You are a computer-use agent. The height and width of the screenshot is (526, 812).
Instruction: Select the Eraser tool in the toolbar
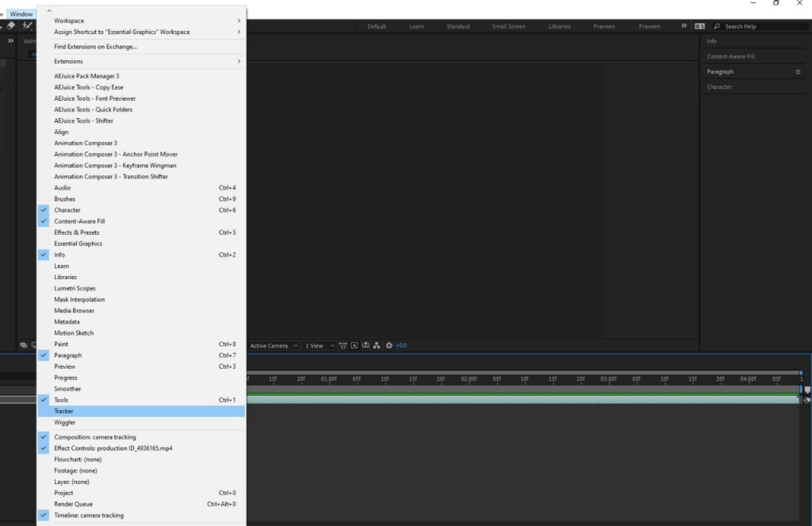(13, 26)
